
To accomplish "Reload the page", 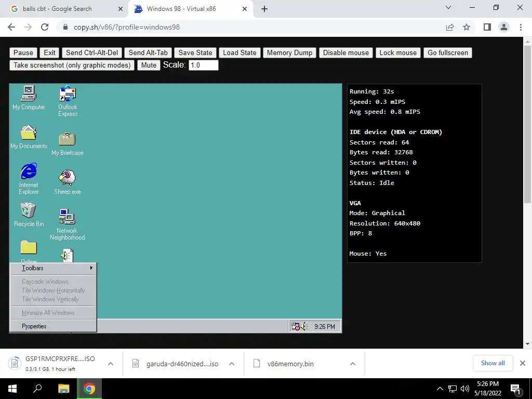I will [x=45, y=27].
